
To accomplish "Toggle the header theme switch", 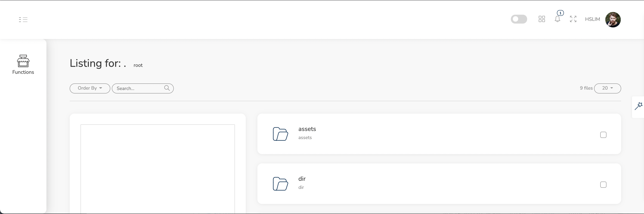I will pyautogui.click(x=519, y=19).
